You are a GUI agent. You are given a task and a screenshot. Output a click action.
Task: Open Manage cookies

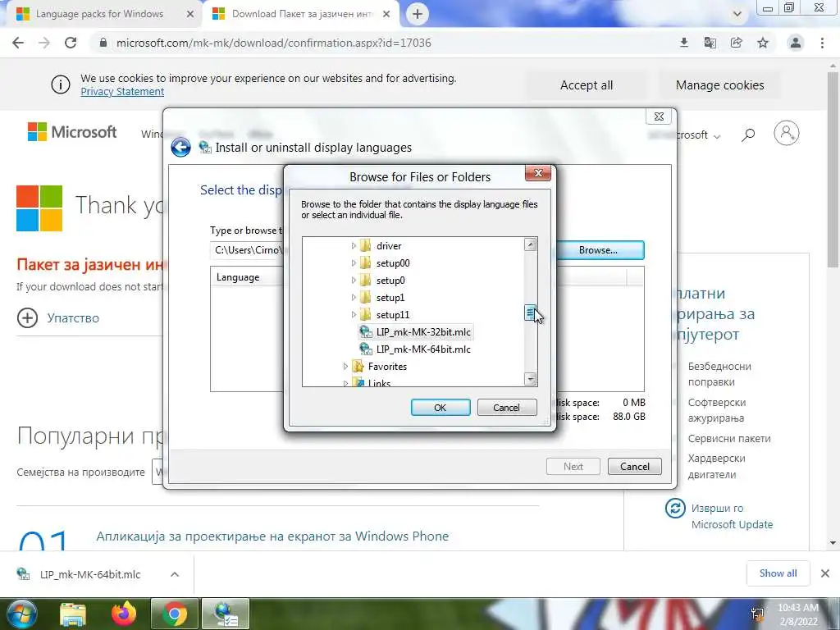click(x=720, y=85)
